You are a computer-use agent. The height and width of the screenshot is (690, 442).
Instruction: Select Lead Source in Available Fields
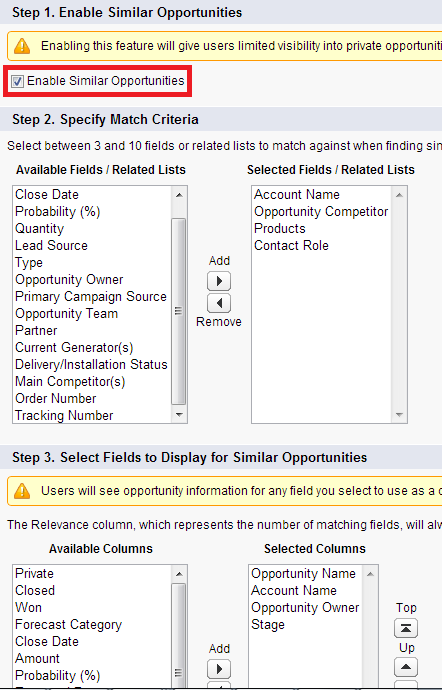pyautogui.click(x=52, y=246)
